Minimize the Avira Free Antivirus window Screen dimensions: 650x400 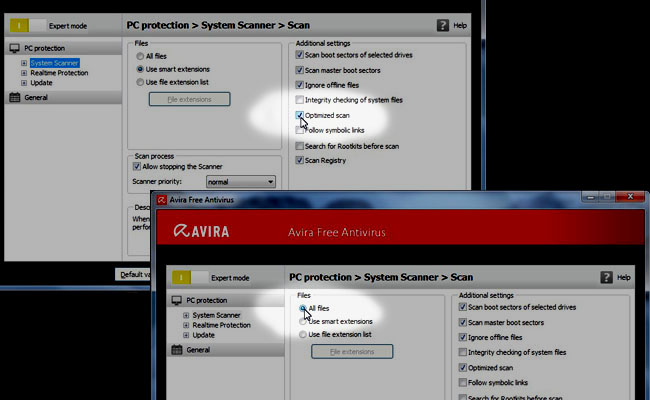(x=590, y=196)
